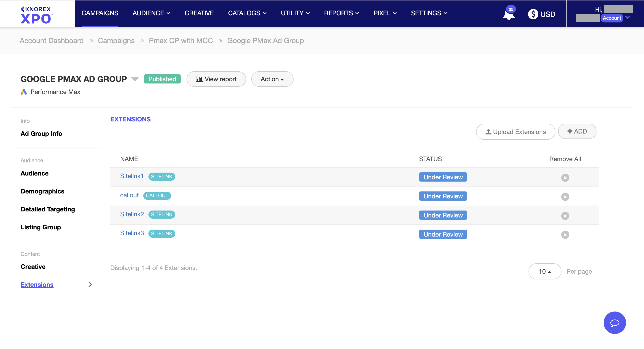
Task: Select Creative in the sidebar
Action: click(33, 267)
